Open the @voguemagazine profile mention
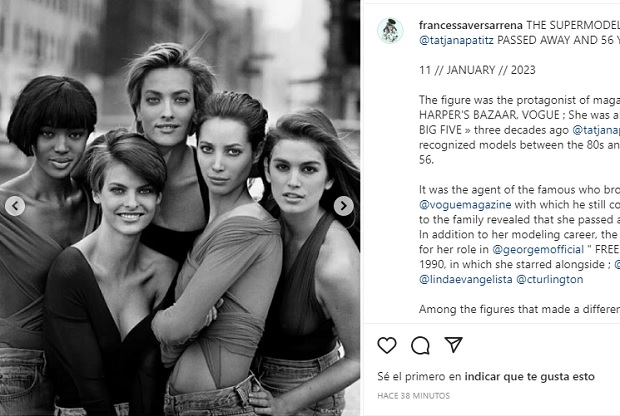This screenshot has height=416, width=620. pos(465,205)
